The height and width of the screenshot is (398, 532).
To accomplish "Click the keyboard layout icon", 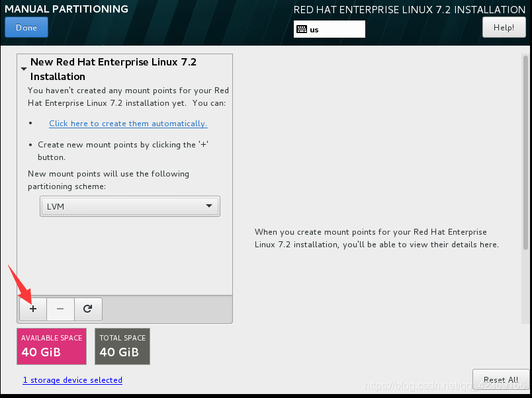I will [x=302, y=29].
